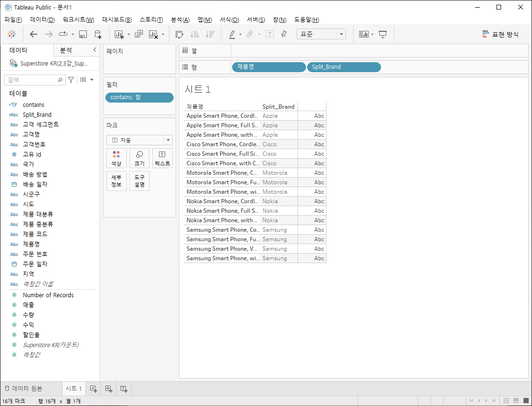Click the New worksheet toolbar icon
This screenshot has width=532, height=406.
point(119,34)
